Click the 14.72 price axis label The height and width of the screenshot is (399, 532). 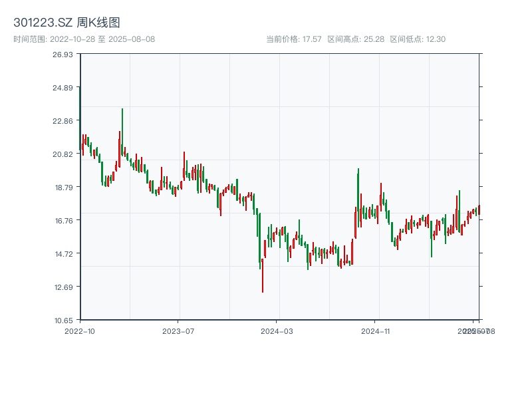coord(63,254)
